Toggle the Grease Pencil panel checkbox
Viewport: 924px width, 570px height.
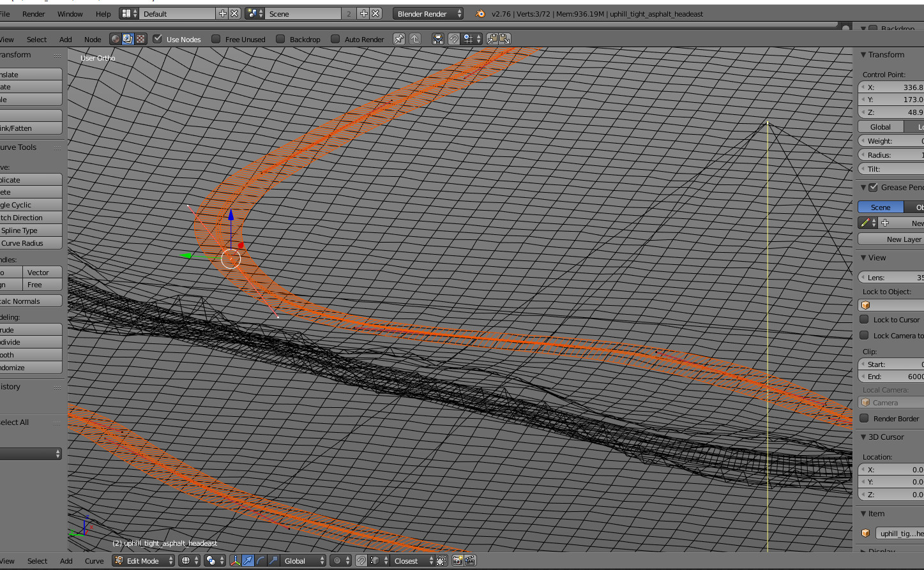coord(874,187)
